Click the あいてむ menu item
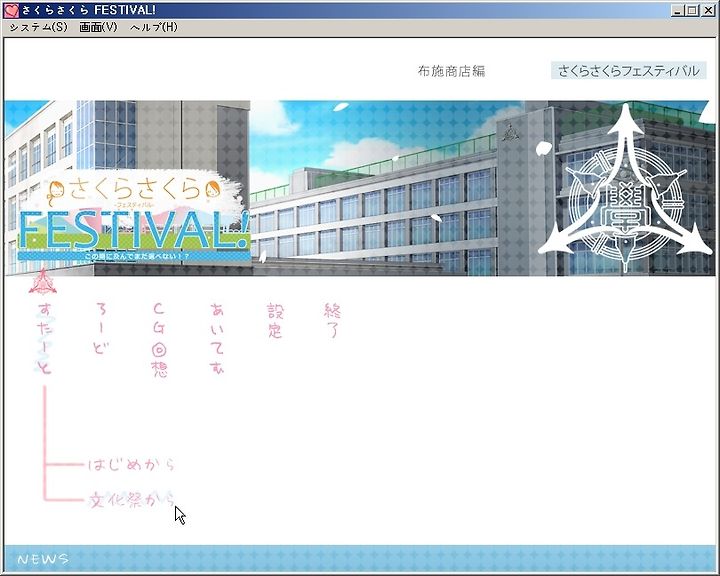The width and height of the screenshot is (720, 576). tap(217, 338)
